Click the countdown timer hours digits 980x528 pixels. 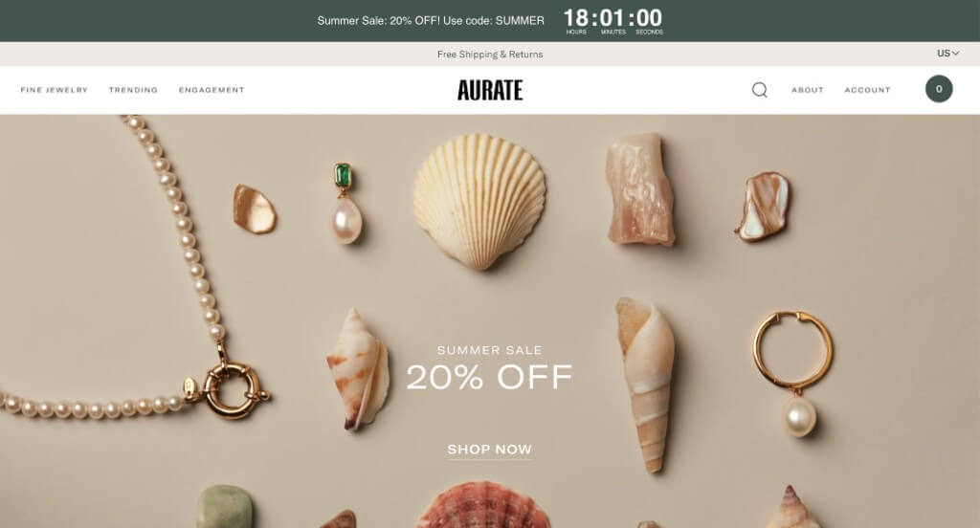[x=575, y=18]
